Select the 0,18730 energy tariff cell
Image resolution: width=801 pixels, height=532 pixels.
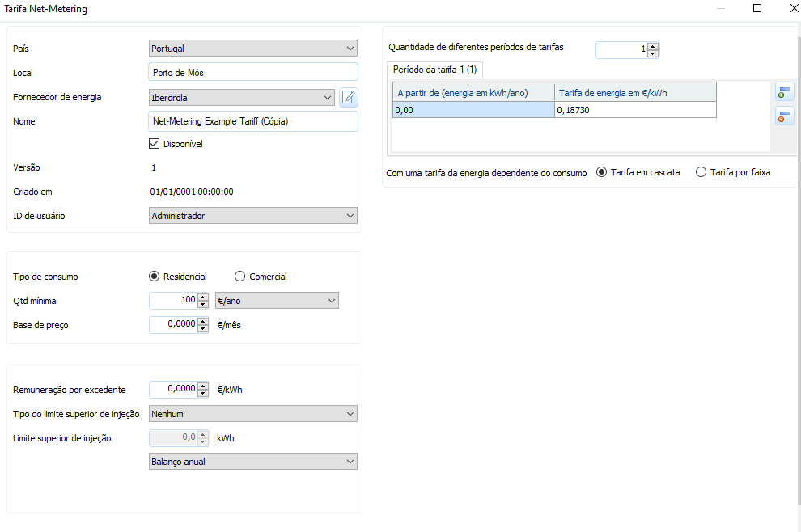635,110
